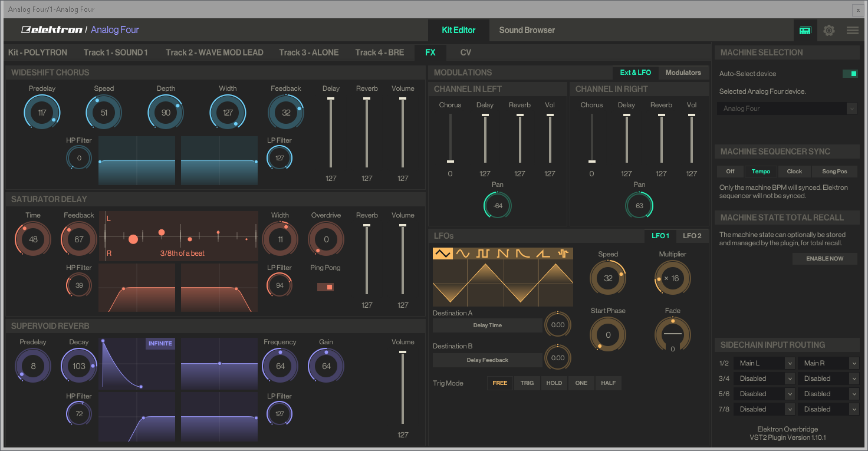Open the sidechain 7/8 right input dropdown

pyautogui.click(x=829, y=409)
